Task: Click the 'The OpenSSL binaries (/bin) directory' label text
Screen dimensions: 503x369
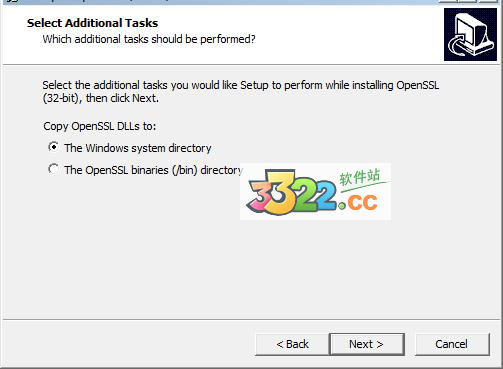Action: pyautogui.click(x=153, y=170)
